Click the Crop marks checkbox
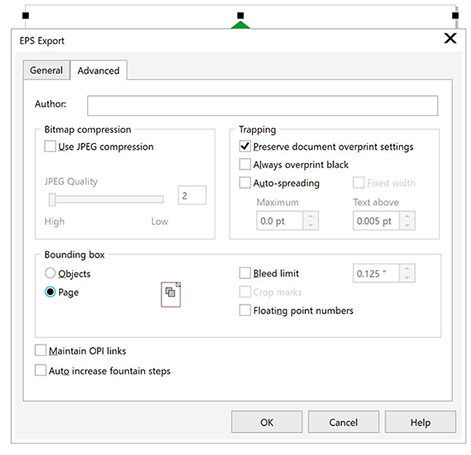 (245, 292)
